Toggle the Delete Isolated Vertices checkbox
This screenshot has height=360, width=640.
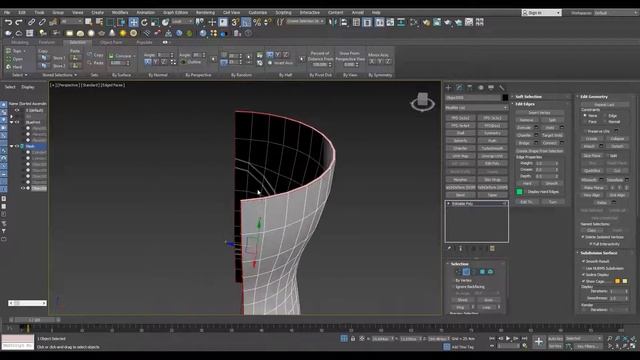(583, 237)
